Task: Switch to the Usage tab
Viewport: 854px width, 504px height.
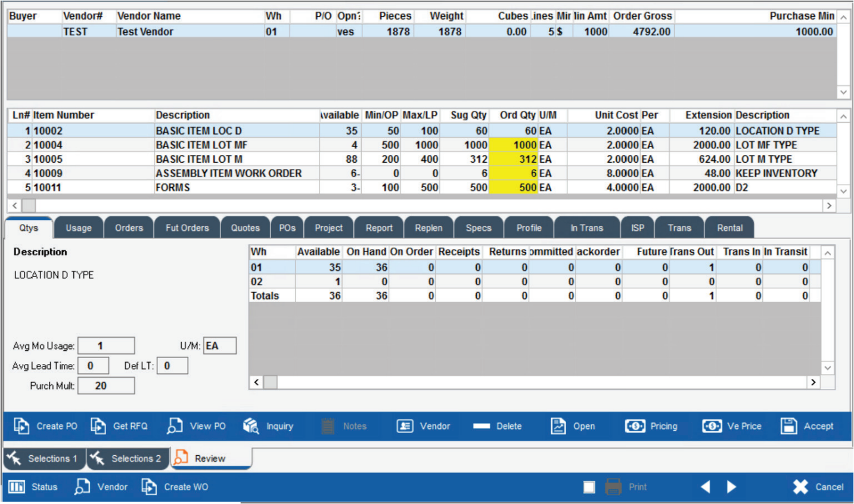Action: (x=78, y=227)
